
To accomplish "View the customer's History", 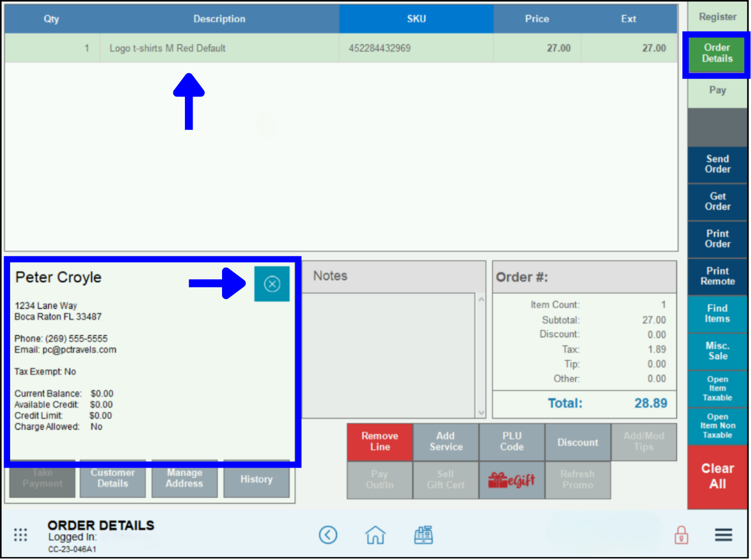I will tap(256, 479).
